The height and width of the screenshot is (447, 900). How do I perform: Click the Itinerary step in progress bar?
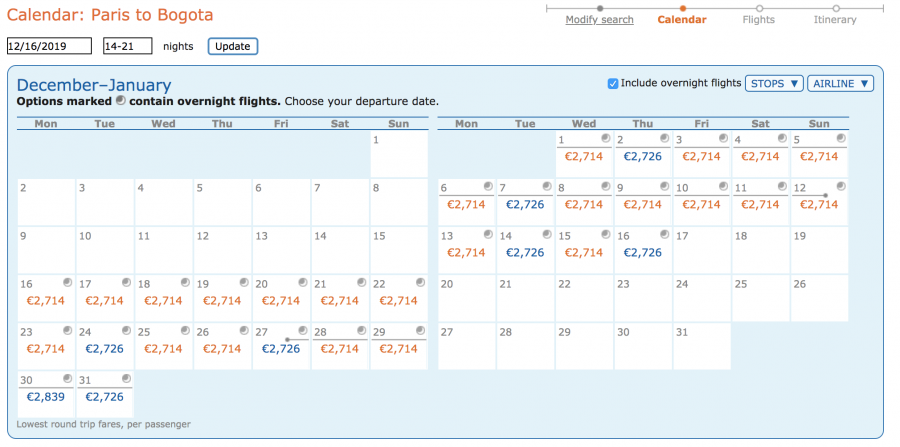click(835, 20)
